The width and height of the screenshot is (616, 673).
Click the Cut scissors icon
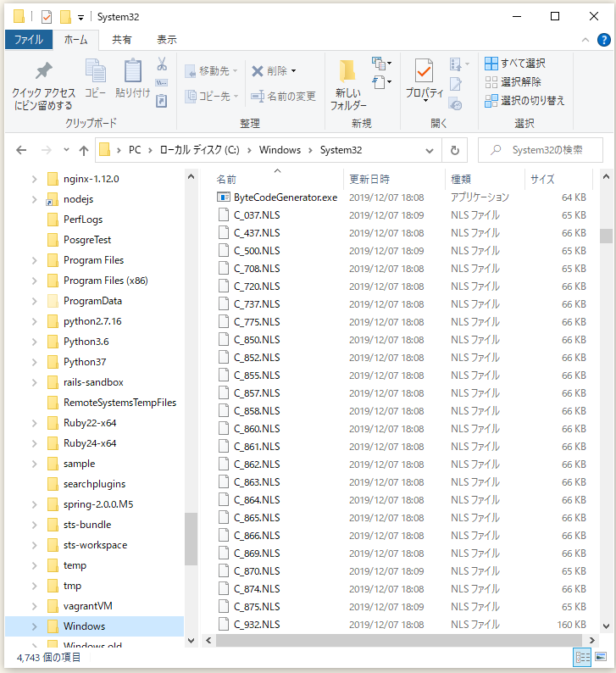(161, 64)
